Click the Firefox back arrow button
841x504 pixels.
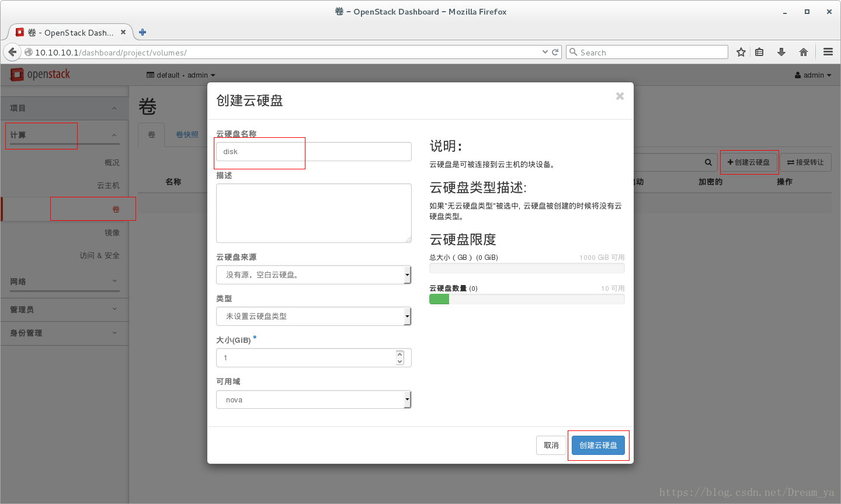click(x=12, y=52)
